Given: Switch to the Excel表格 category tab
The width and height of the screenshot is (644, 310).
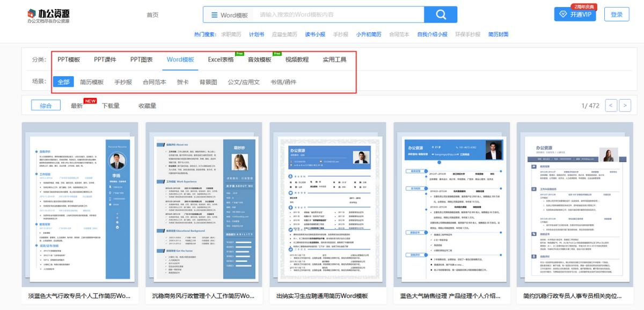Looking at the screenshot, I should pyautogui.click(x=221, y=59).
